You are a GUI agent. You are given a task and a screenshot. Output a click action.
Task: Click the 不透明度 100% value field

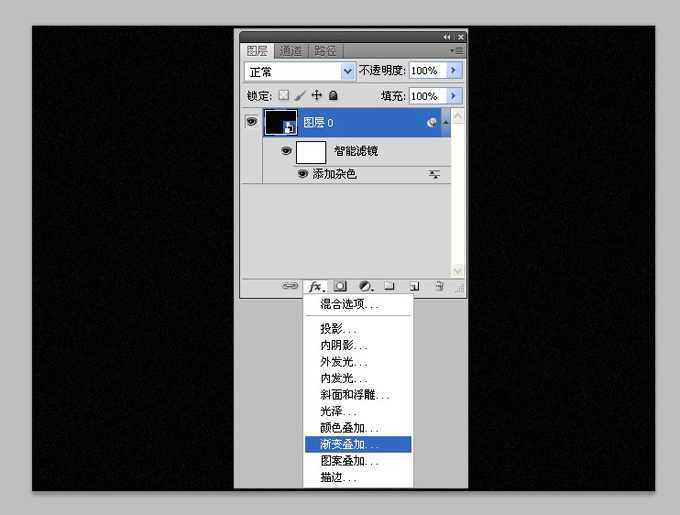[x=428, y=71]
